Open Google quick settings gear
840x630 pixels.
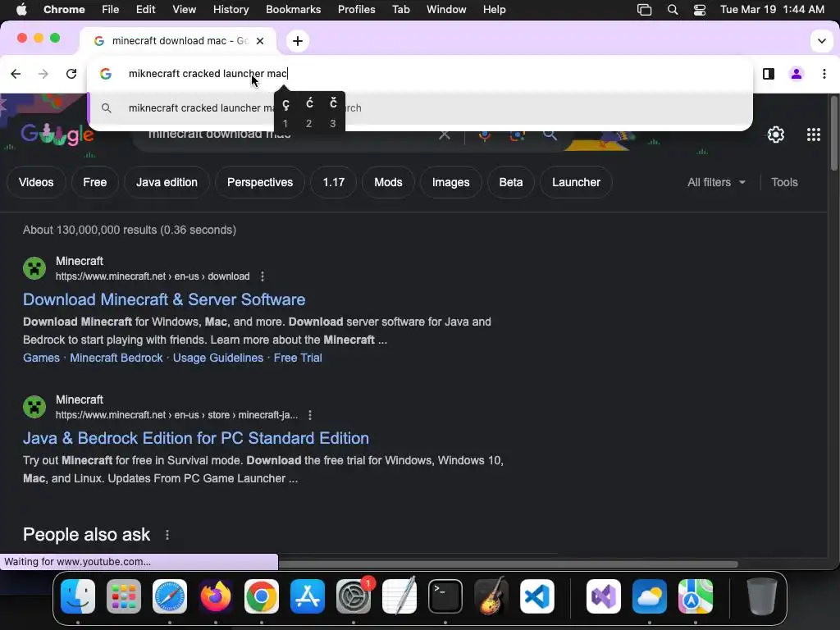[775, 135]
